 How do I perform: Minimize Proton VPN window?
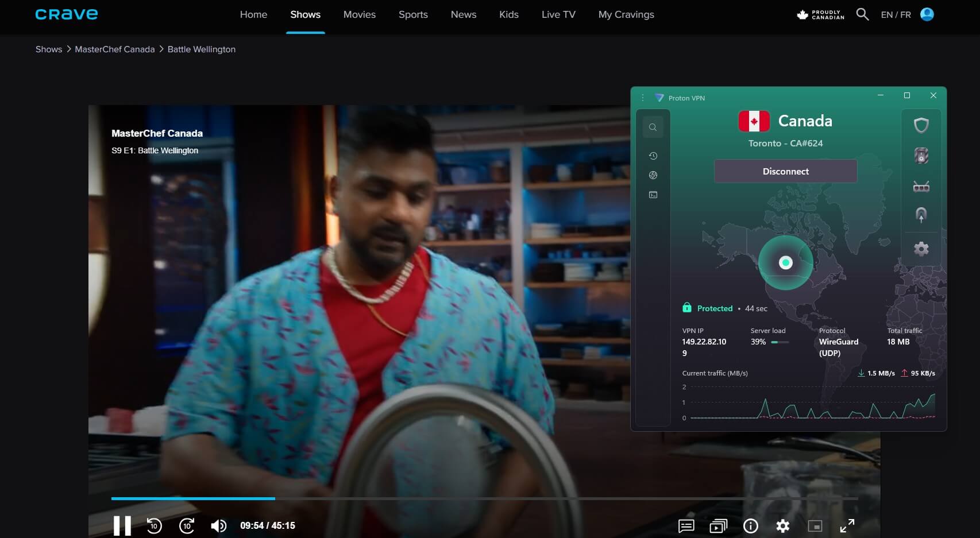(x=881, y=95)
